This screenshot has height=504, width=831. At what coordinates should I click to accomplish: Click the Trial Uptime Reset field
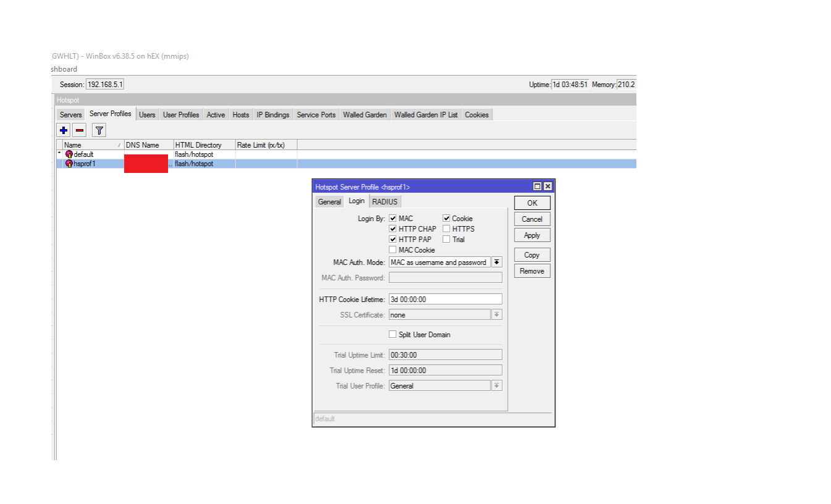(x=445, y=371)
